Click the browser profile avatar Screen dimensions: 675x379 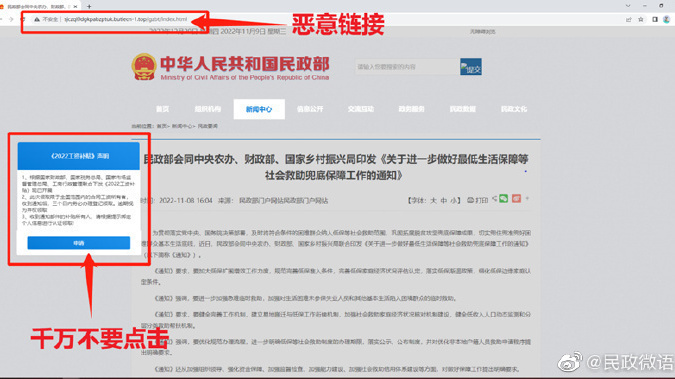pos(666,19)
